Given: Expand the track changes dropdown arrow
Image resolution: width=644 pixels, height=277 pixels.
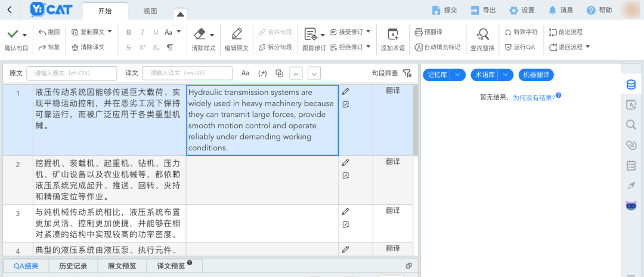Looking at the screenshot, I should coord(323,35).
